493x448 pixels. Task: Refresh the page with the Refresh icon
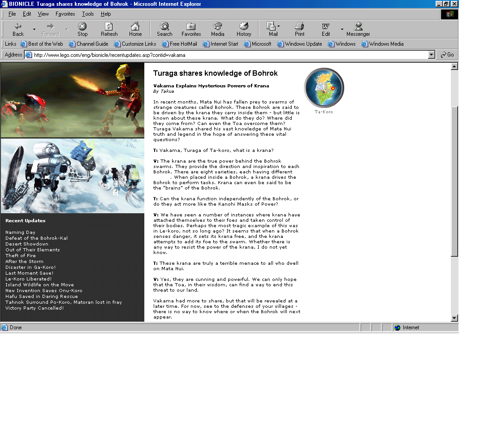click(x=109, y=29)
